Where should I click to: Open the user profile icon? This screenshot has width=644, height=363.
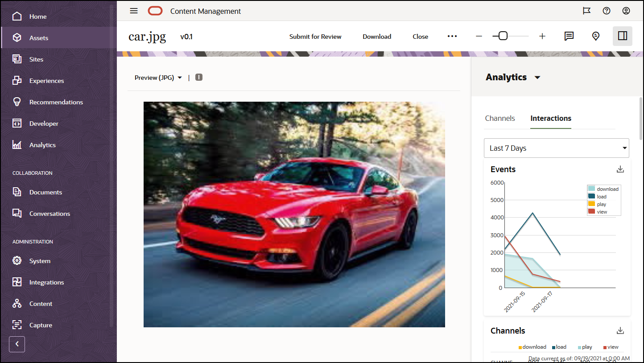point(626,11)
